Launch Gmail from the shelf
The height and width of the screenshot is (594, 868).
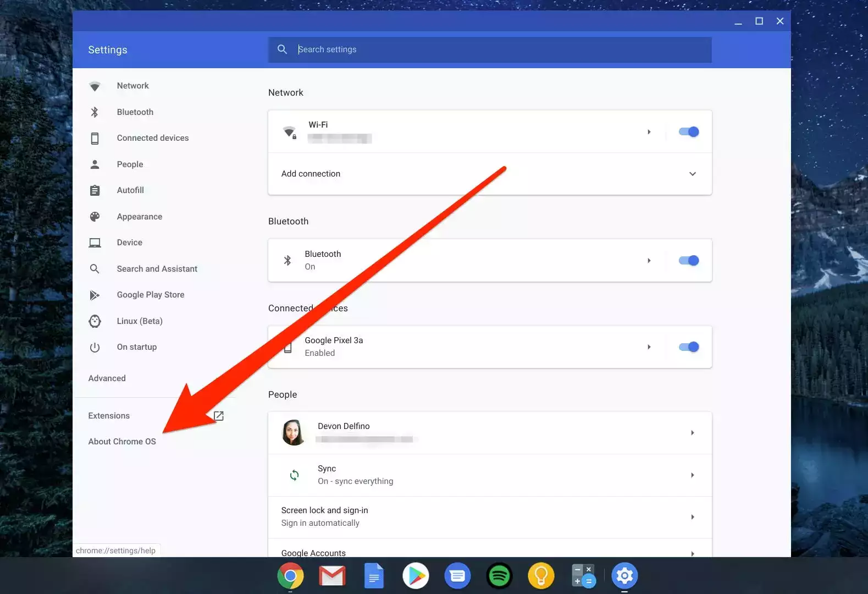[332, 576]
